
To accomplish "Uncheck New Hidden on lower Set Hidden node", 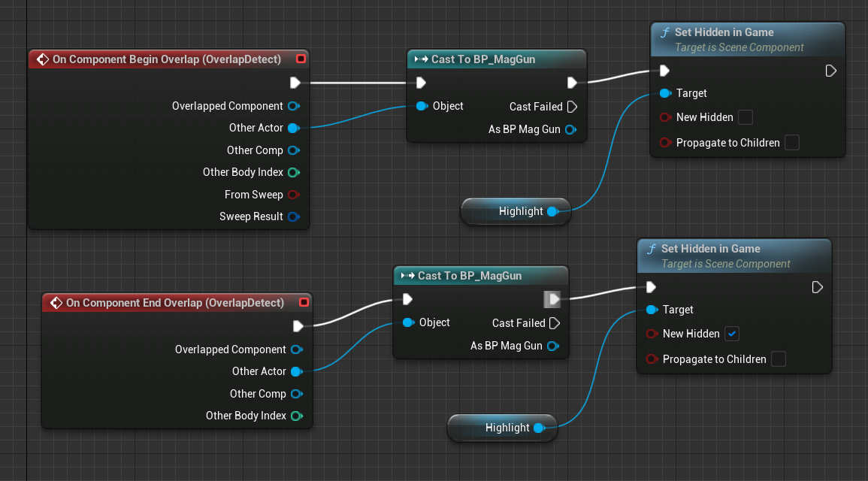I will [732, 334].
